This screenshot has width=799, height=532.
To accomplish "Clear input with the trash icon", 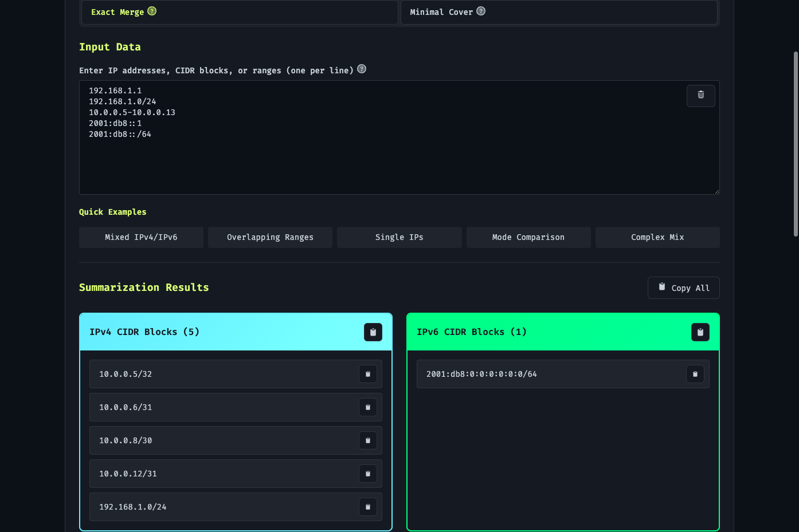I will [x=700, y=96].
